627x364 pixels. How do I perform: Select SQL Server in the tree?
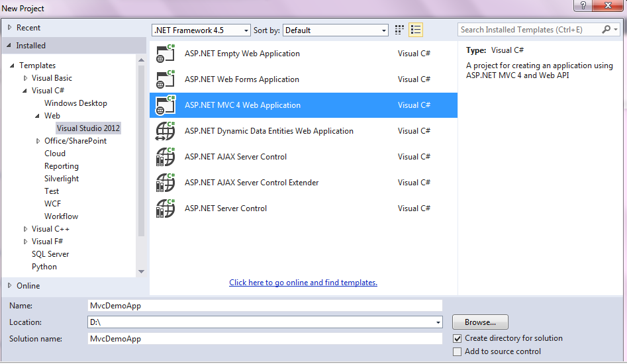[50, 254]
